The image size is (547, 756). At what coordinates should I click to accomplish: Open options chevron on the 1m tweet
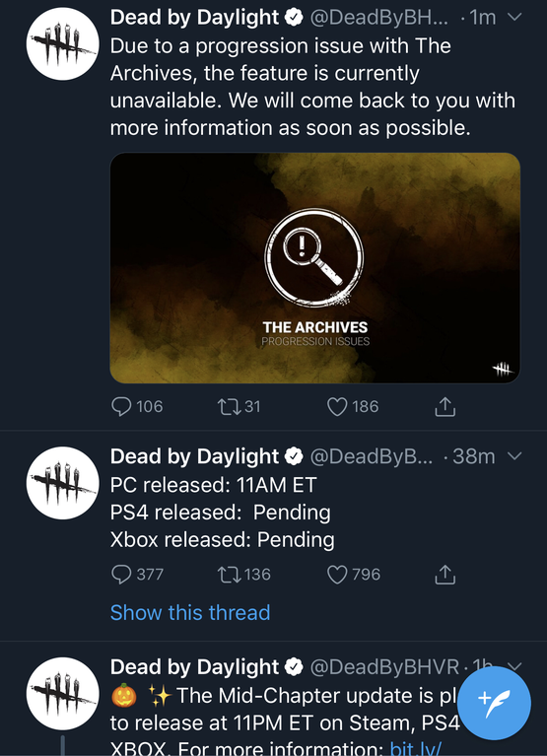pyautogui.click(x=514, y=18)
